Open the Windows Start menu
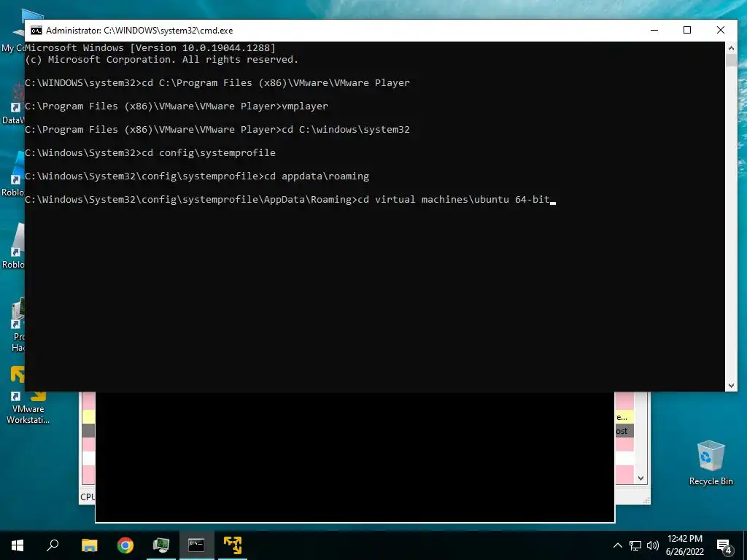The width and height of the screenshot is (747, 560). [18, 545]
